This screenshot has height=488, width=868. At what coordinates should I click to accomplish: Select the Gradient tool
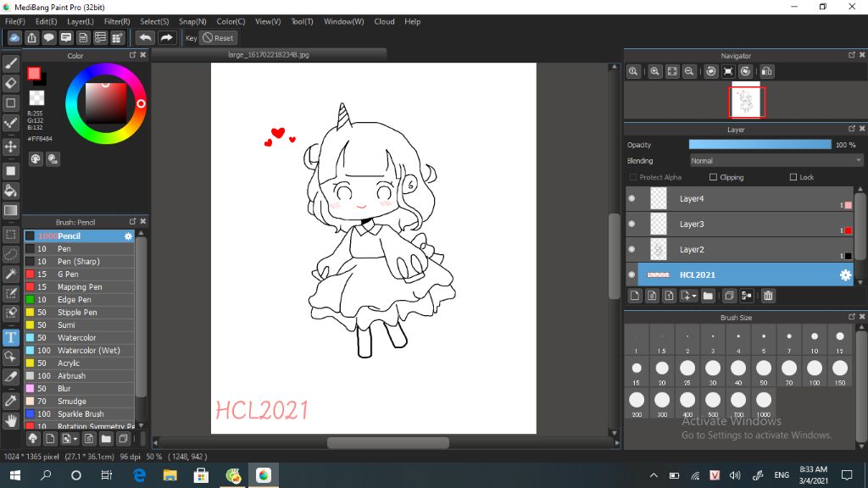[10, 210]
